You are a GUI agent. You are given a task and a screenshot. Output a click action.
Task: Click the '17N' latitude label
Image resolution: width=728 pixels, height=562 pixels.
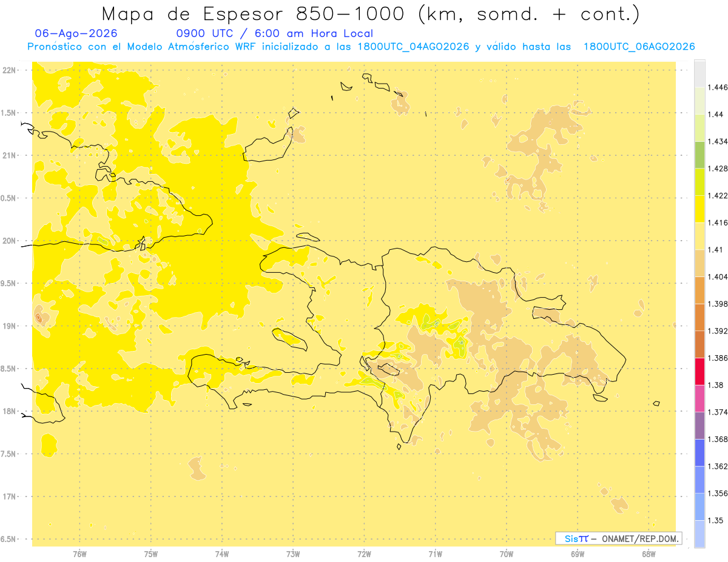click(x=10, y=497)
